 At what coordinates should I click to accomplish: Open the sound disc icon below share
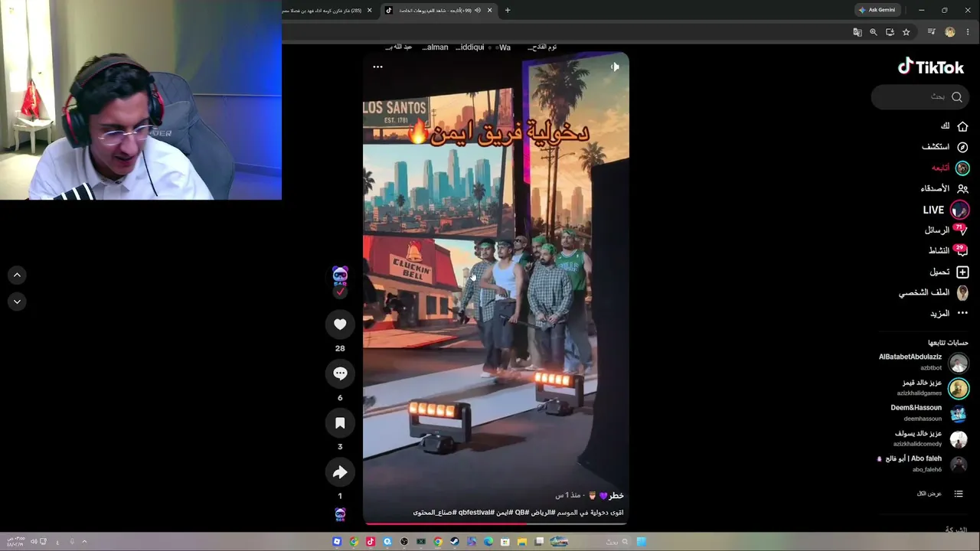tap(340, 514)
